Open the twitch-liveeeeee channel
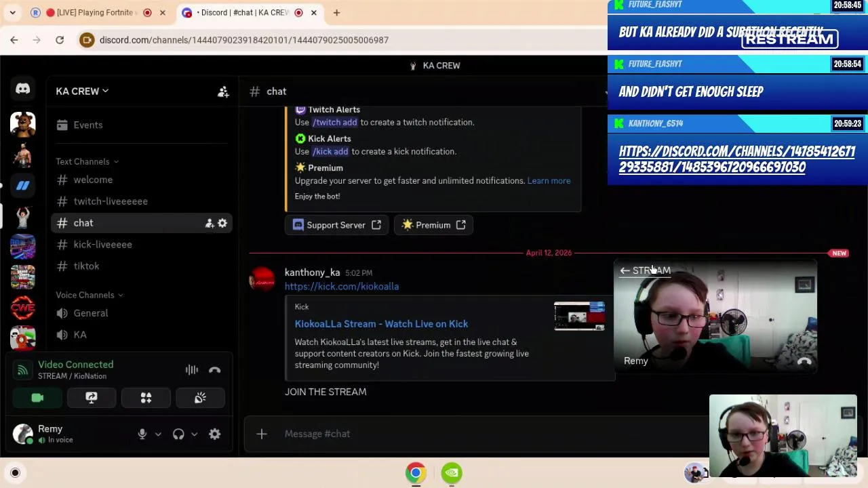The image size is (868, 488). pos(111,201)
